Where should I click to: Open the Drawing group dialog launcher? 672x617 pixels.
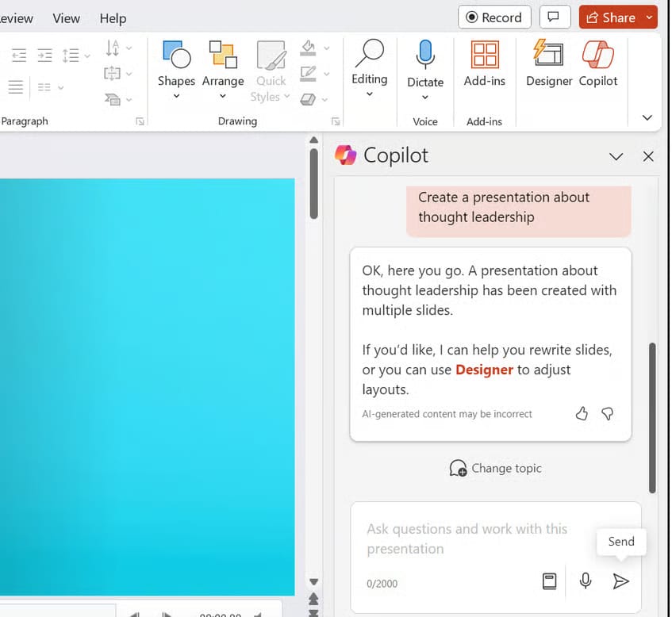(336, 121)
